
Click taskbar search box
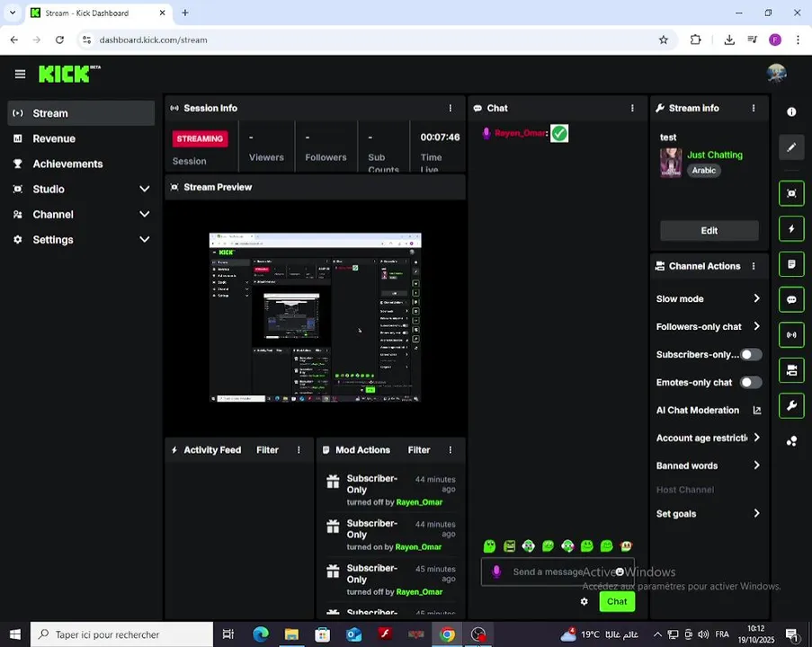121,634
